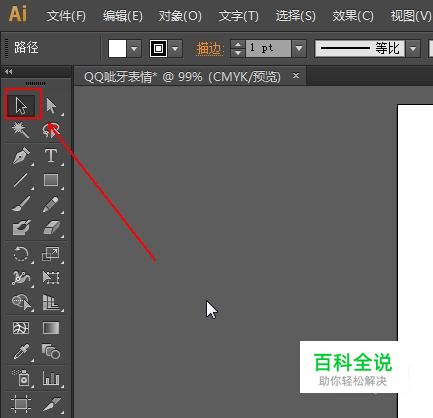Choose the Gradient tool

(51, 328)
